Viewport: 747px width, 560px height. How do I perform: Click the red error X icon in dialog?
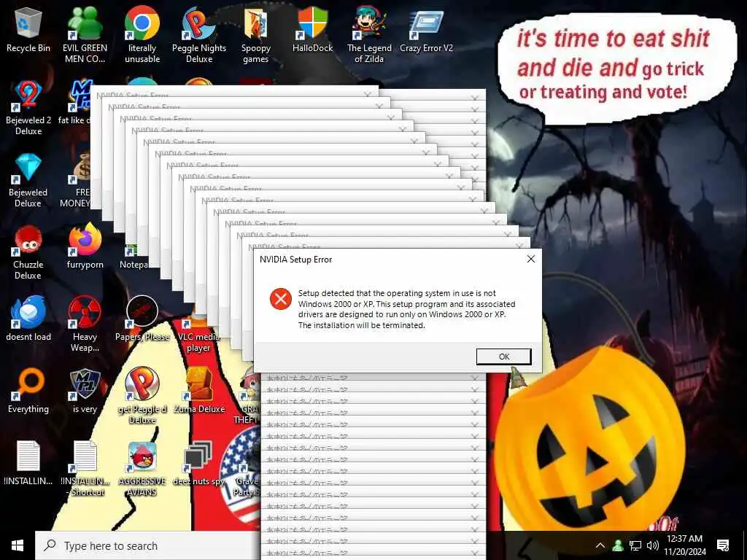[x=281, y=299]
